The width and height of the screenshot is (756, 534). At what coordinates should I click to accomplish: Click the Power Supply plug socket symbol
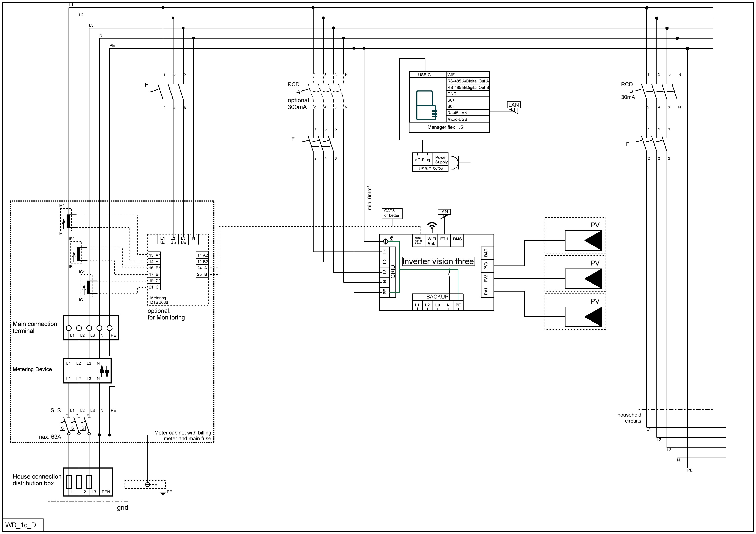(456, 163)
